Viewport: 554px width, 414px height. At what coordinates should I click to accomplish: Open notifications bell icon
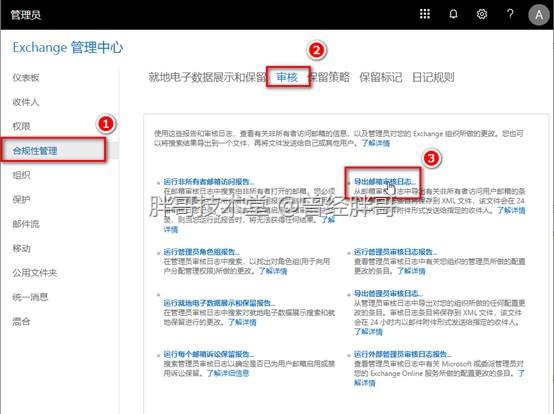point(453,14)
